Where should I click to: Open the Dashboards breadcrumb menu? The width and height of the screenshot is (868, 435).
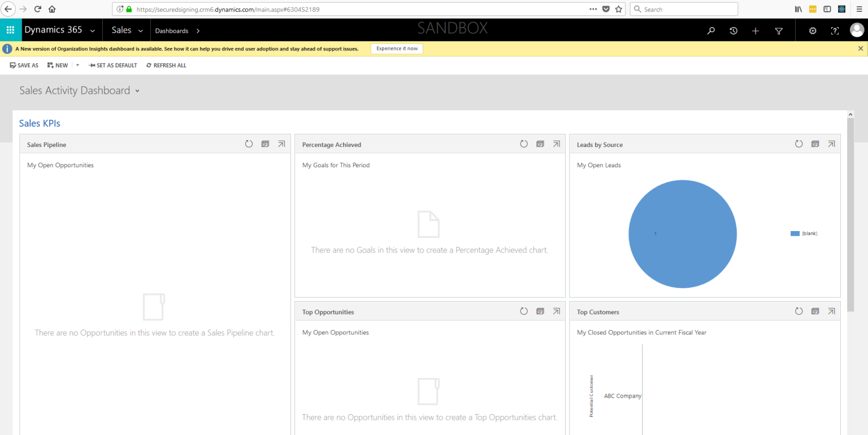[x=197, y=31]
